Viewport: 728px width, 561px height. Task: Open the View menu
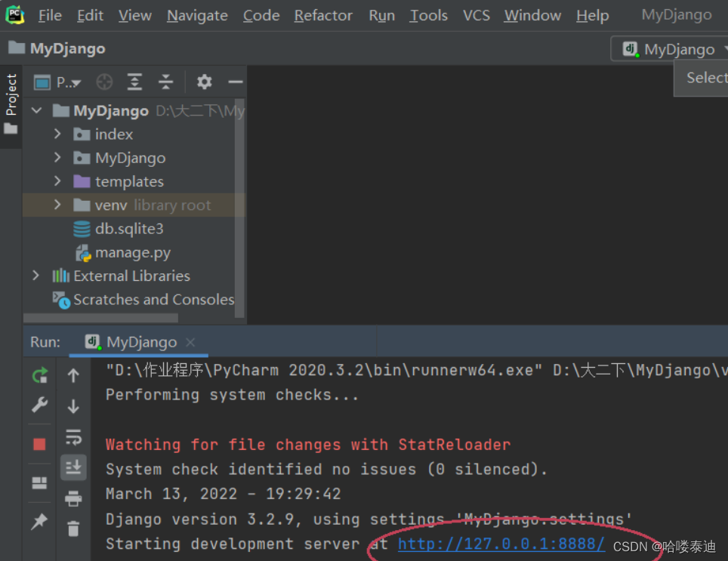pos(134,15)
